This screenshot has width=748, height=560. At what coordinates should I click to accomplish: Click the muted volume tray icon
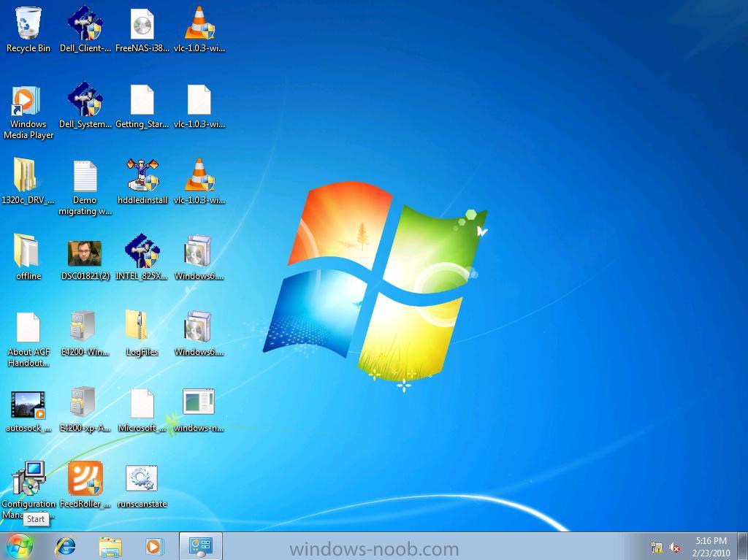tap(674, 547)
